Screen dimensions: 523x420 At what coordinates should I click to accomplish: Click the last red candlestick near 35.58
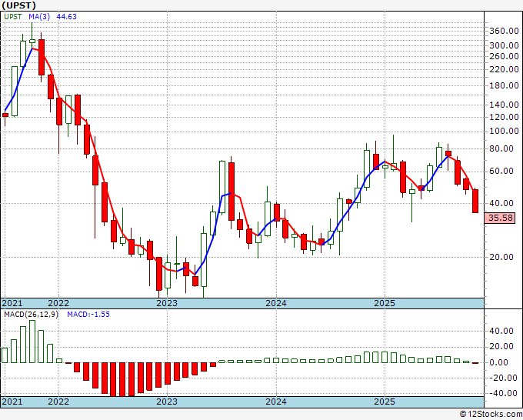475,201
